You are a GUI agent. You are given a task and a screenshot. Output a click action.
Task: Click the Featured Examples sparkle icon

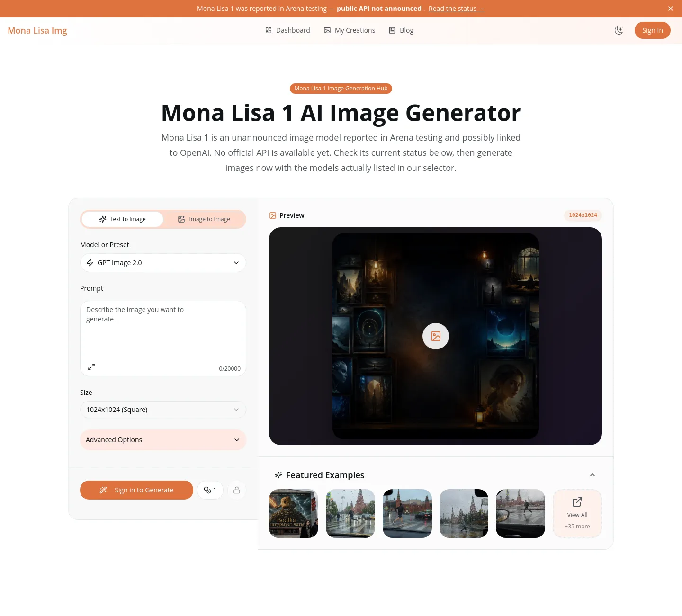tap(278, 475)
